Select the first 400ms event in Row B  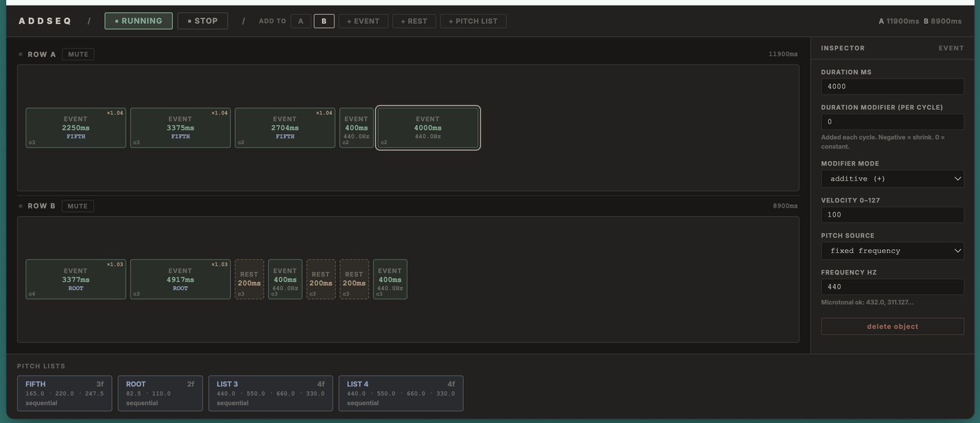click(x=285, y=280)
